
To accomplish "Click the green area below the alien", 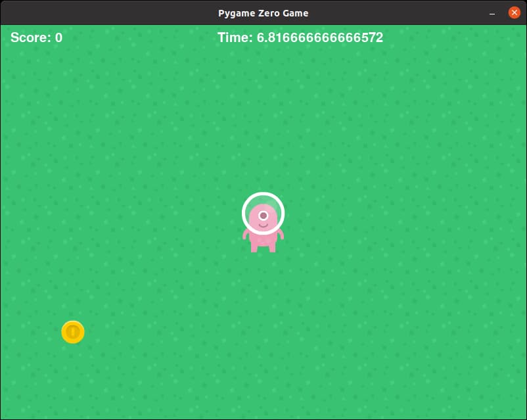I will [x=263, y=283].
